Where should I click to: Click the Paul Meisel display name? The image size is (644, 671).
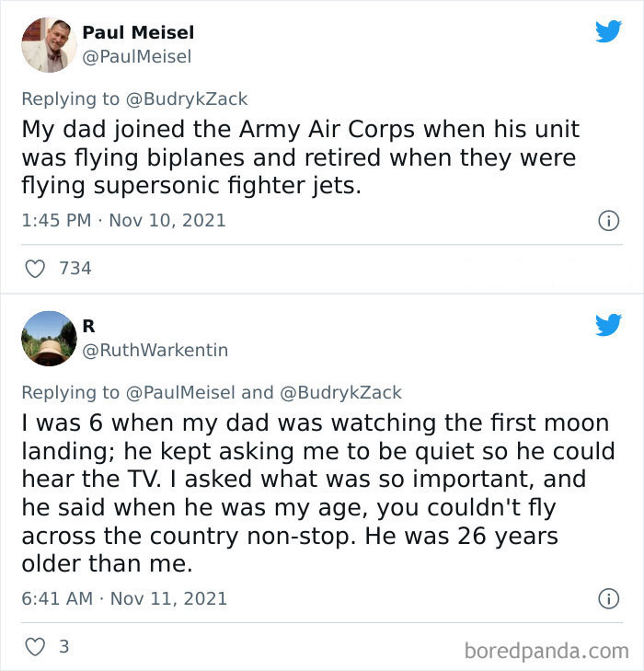(138, 32)
